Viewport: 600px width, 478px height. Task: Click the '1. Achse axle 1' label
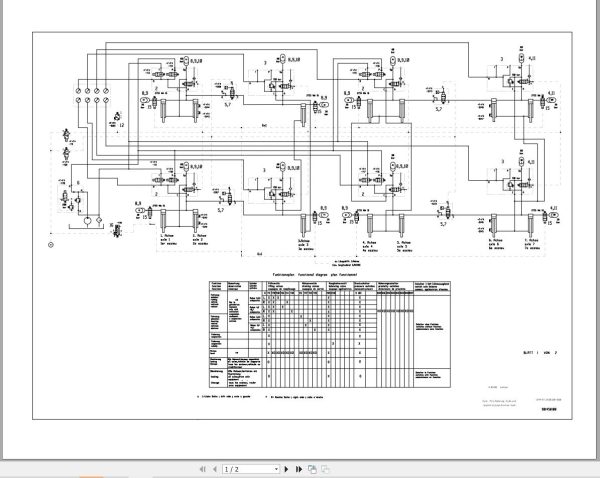pos(167,239)
